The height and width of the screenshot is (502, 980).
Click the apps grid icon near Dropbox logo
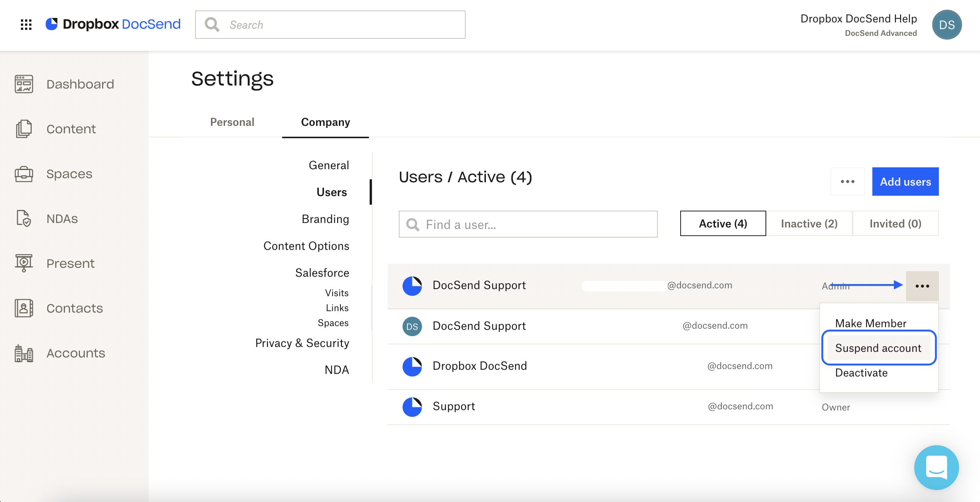pos(26,24)
